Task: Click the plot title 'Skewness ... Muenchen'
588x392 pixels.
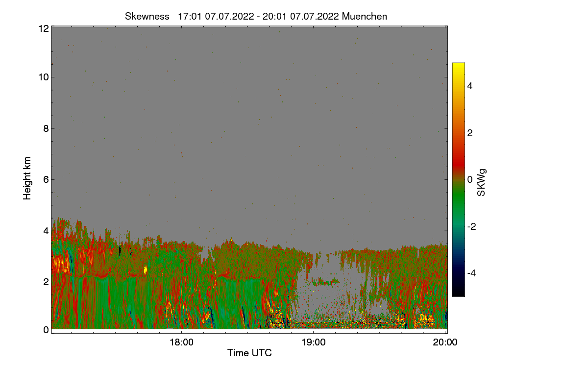Action: pos(256,16)
